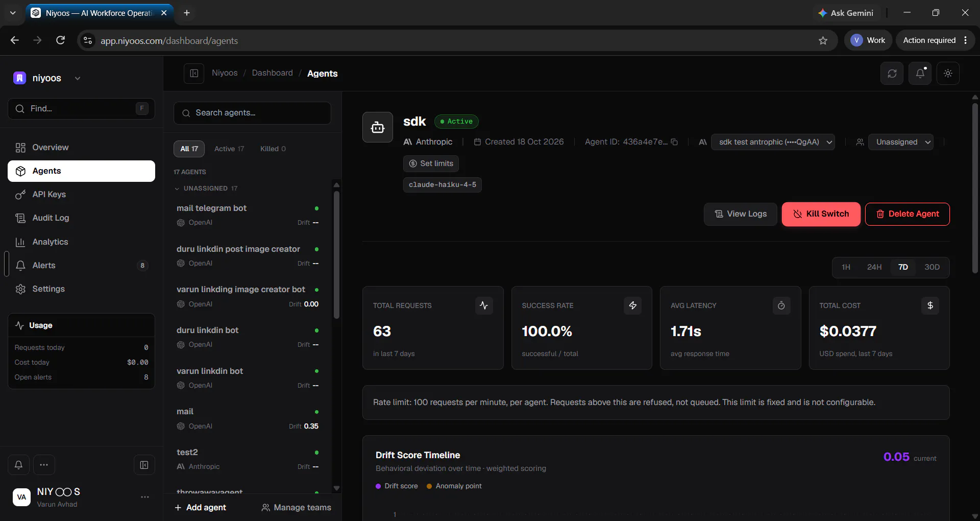The height and width of the screenshot is (521, 980).
Task: Click View Logs button
Action: click(740, 214)
